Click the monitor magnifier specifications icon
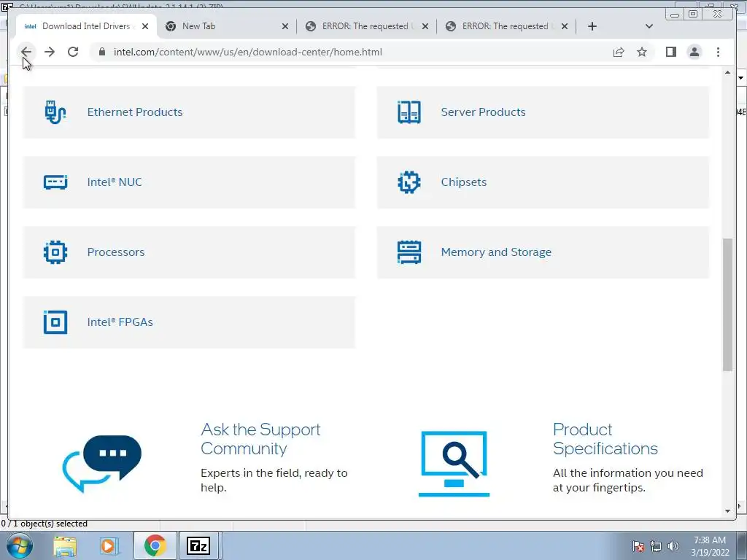Screen dimensions: 747x560 point(454,464)
